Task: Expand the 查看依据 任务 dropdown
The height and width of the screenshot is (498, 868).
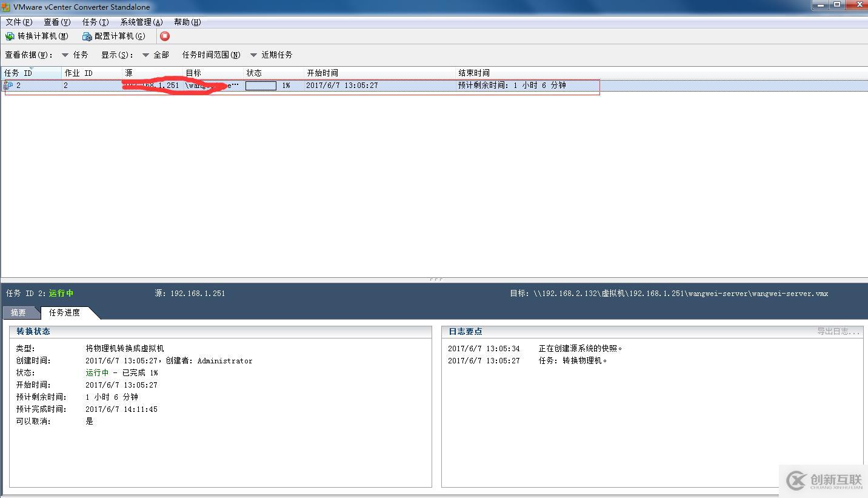Action: (65, 54)
